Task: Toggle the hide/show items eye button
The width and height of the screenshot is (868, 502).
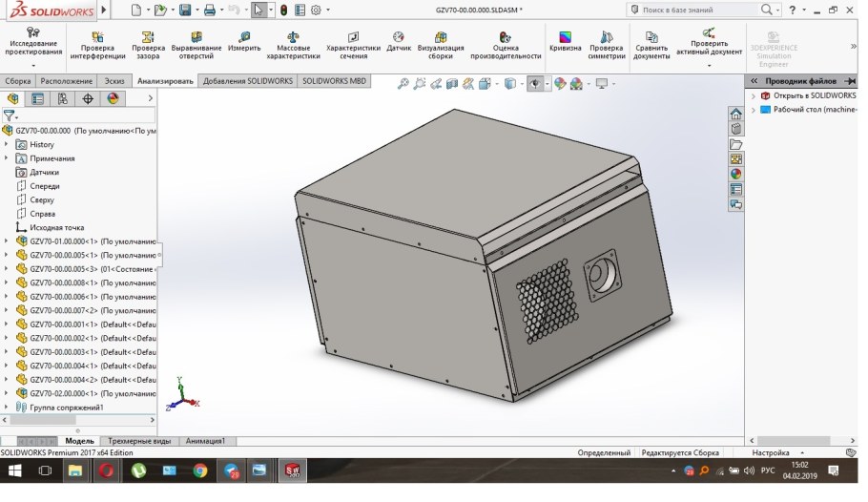Action: 536,84
